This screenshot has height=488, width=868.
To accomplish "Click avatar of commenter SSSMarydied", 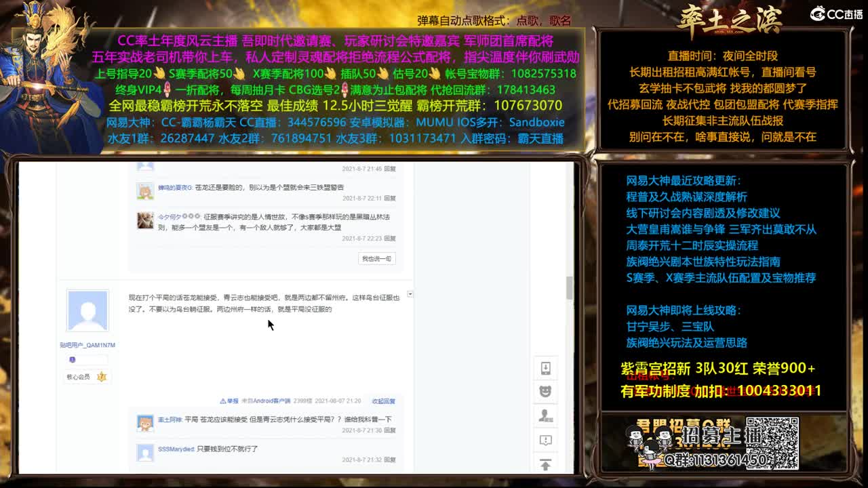I will point(145,453).
